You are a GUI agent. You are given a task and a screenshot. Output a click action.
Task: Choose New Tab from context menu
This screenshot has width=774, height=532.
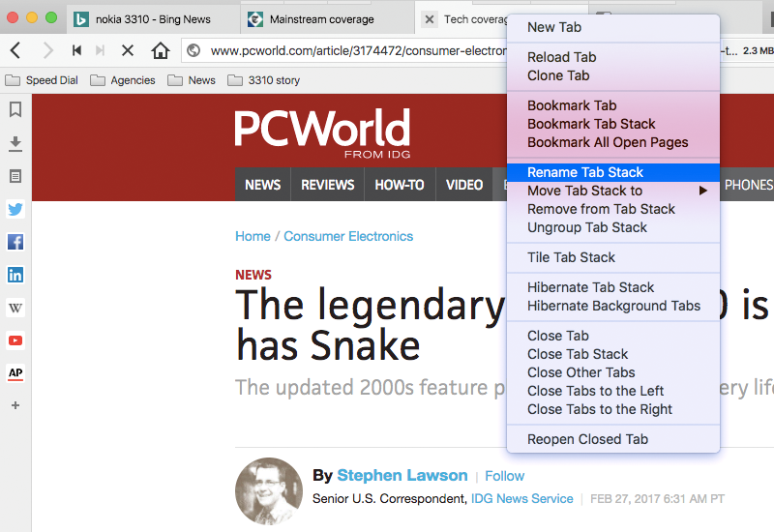tap(613, 27)
